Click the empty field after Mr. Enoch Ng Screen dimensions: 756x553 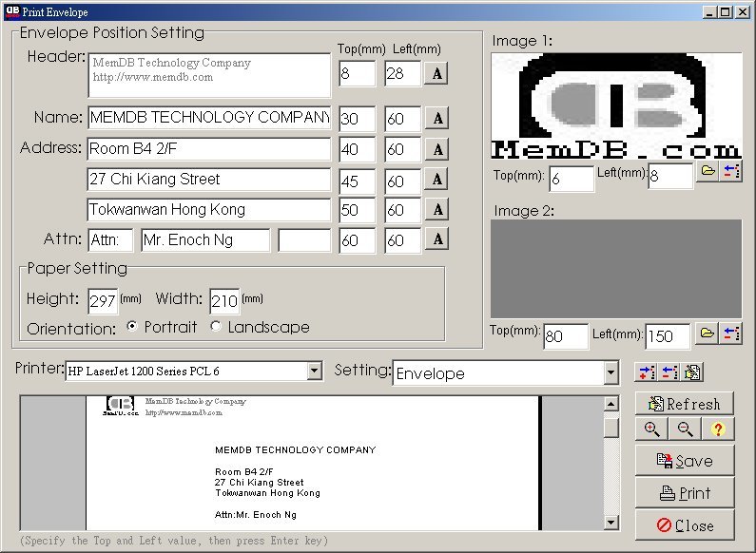coord(304,239)
